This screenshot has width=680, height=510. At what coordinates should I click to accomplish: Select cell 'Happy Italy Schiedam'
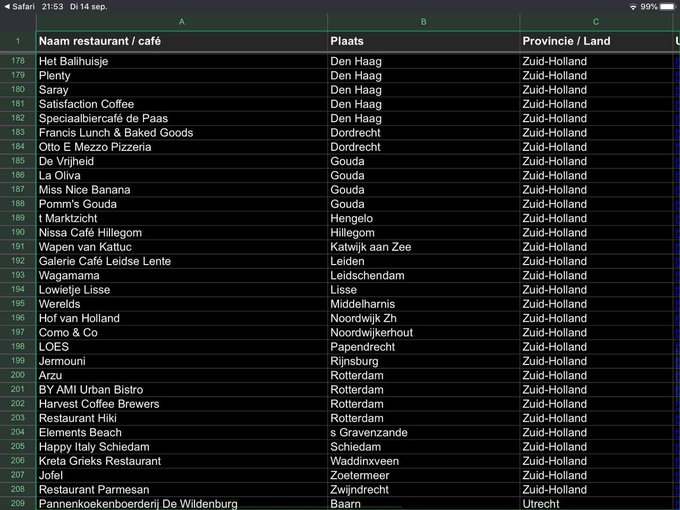pos(182,447)
